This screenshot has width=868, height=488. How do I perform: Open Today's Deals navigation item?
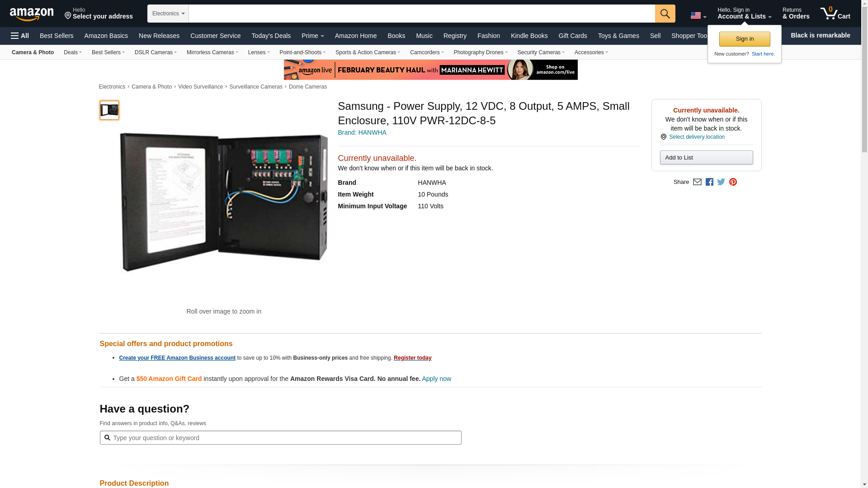click(271, 36)
